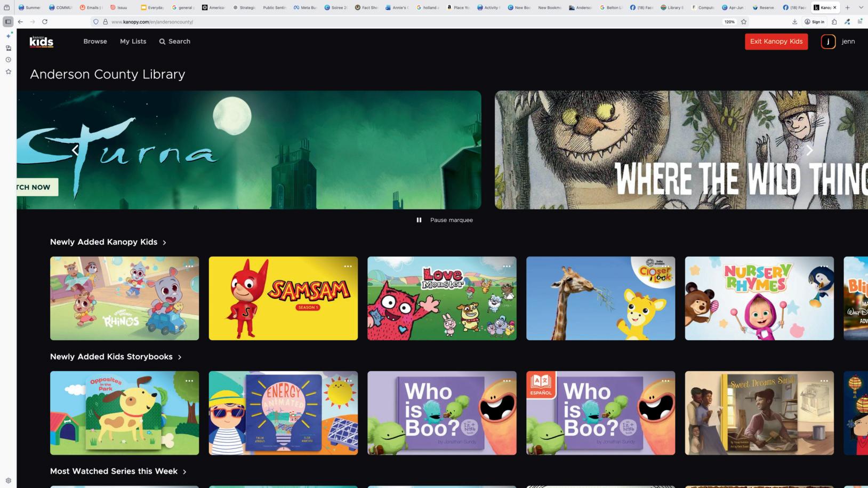Open the SamSam Season 1 thumbnail
Screen dimensions: 868x488
coord(283,298)
